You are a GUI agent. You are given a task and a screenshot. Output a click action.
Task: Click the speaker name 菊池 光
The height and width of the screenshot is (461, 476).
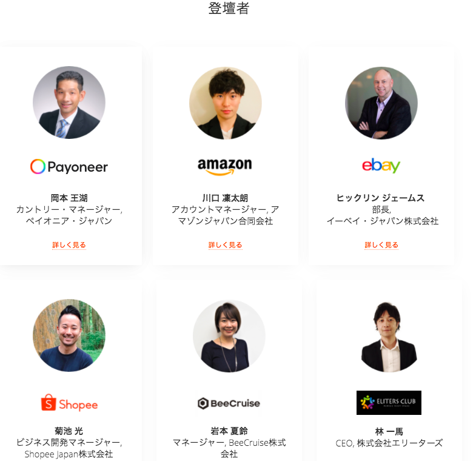69,431
